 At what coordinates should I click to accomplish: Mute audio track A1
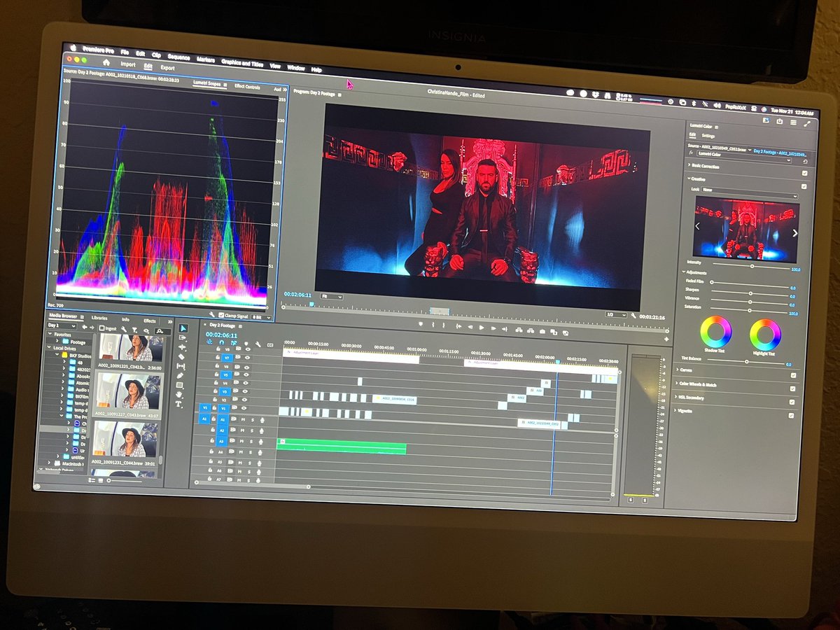243,419
